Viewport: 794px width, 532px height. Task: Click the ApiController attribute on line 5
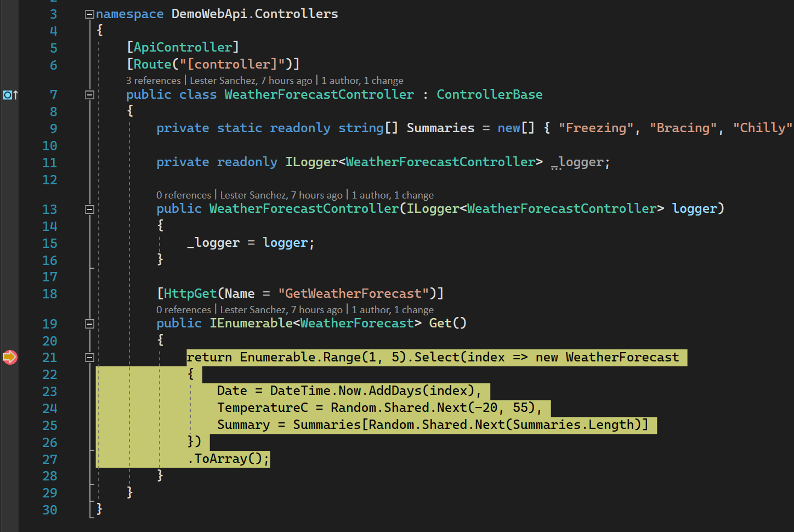coord(182,47)
